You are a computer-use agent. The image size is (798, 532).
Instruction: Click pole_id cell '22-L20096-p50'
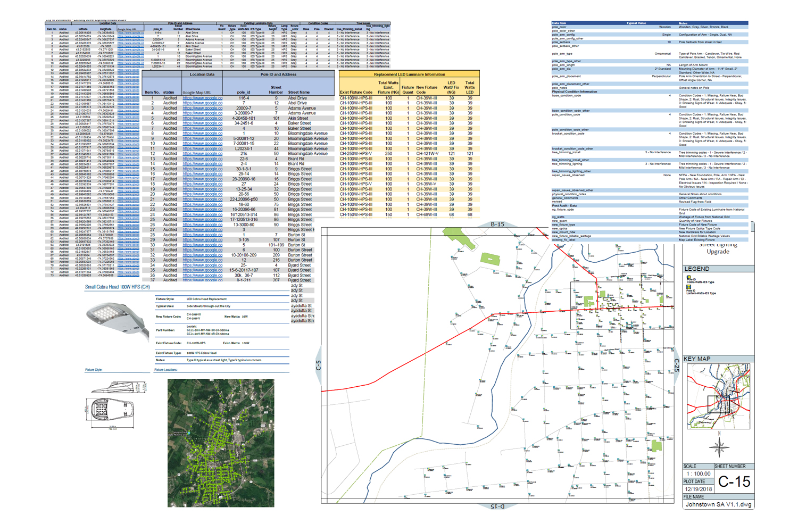pos(244,199)
